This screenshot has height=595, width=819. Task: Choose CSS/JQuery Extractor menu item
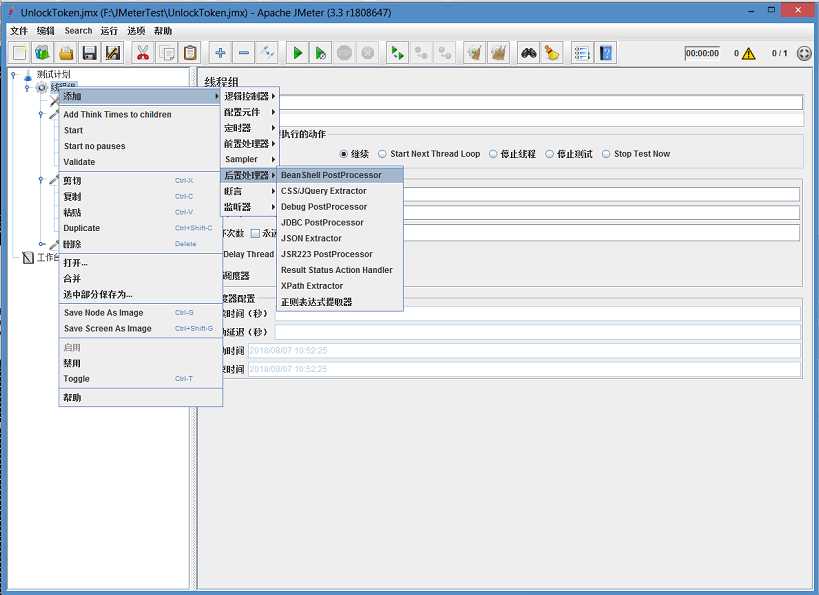(340, 191)
